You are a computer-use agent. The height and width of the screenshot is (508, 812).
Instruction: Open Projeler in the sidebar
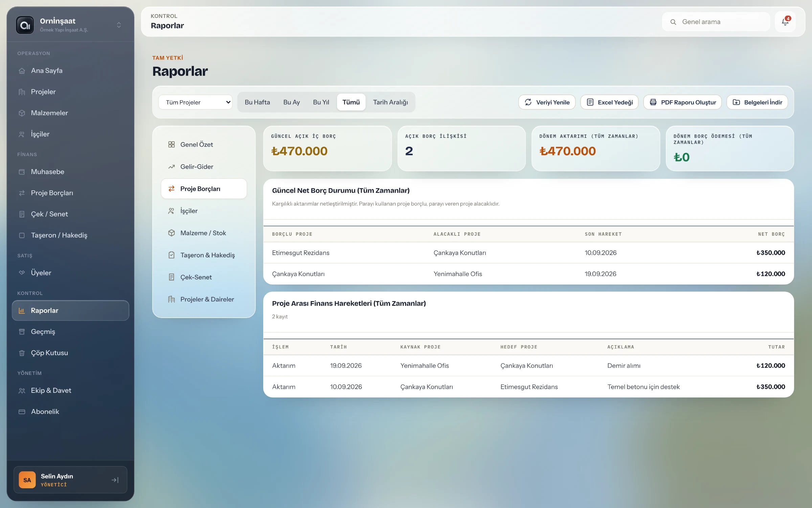click(x=70, y=92)
